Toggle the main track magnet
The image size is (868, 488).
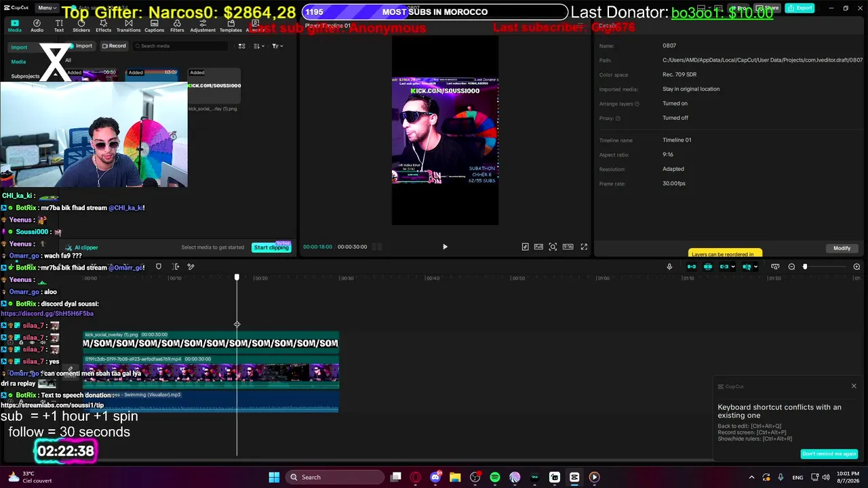click(692, 267)
